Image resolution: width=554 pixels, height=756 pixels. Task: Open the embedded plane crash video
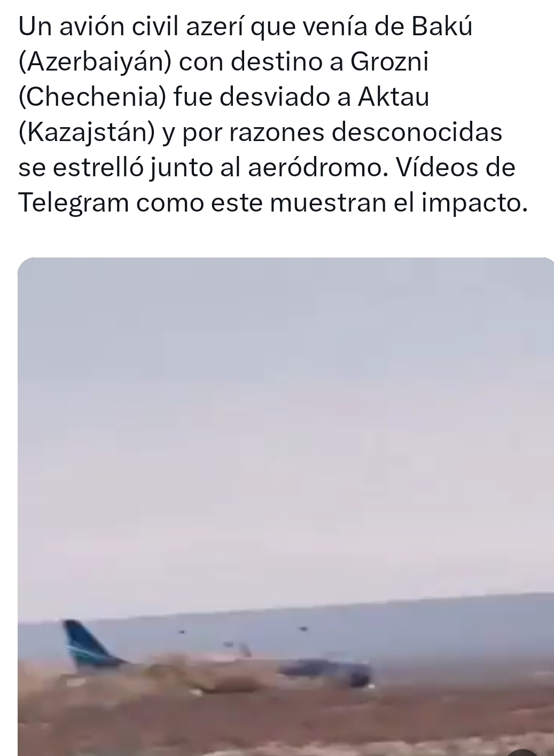pos(286,506)
